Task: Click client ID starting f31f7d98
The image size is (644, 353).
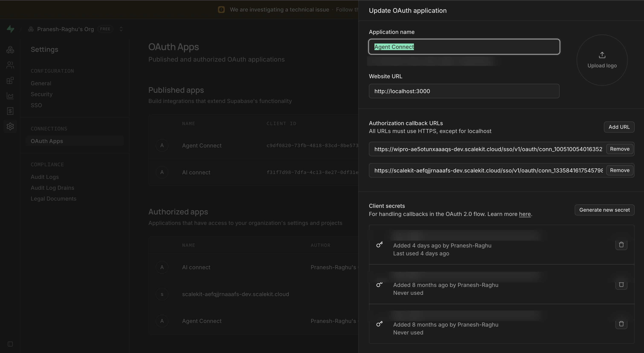Action: click(312, 172)
